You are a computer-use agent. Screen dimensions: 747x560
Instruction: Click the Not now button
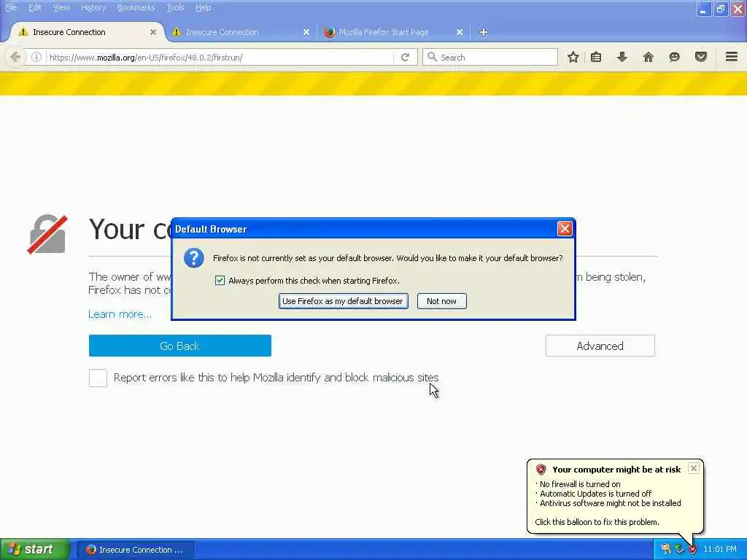click(x=441, y=301)
